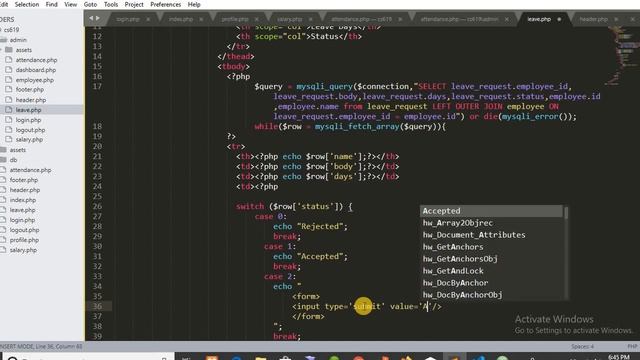The height and width of the screenshot is (360, 640).
Task: Open Spaces: 4 indentation setting
Action: pyautogui.click(x=582, y=347)
